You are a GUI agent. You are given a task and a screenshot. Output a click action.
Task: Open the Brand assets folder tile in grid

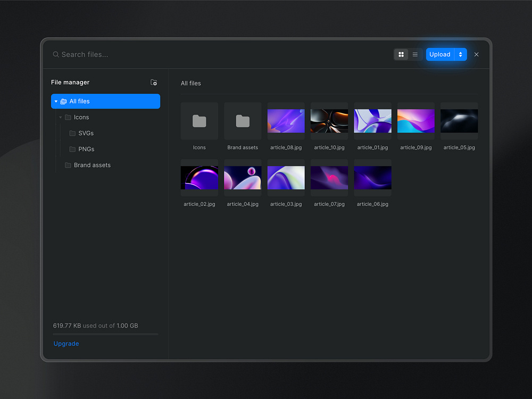243,121
